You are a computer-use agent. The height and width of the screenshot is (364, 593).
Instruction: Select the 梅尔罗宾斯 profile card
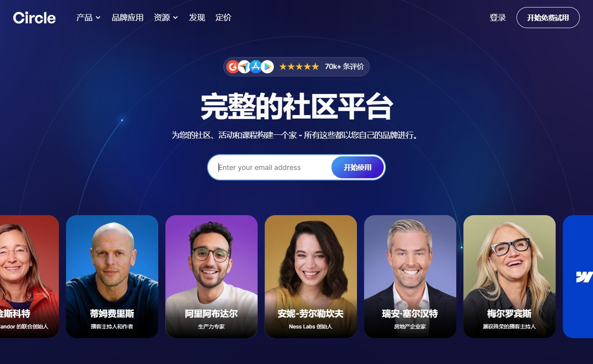pos(509,277)
